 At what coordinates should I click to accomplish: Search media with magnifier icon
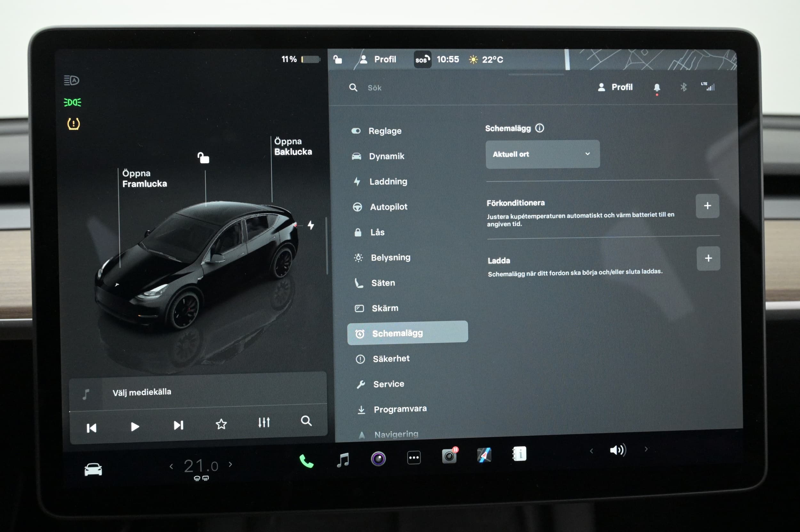click(x=306, y=421)
